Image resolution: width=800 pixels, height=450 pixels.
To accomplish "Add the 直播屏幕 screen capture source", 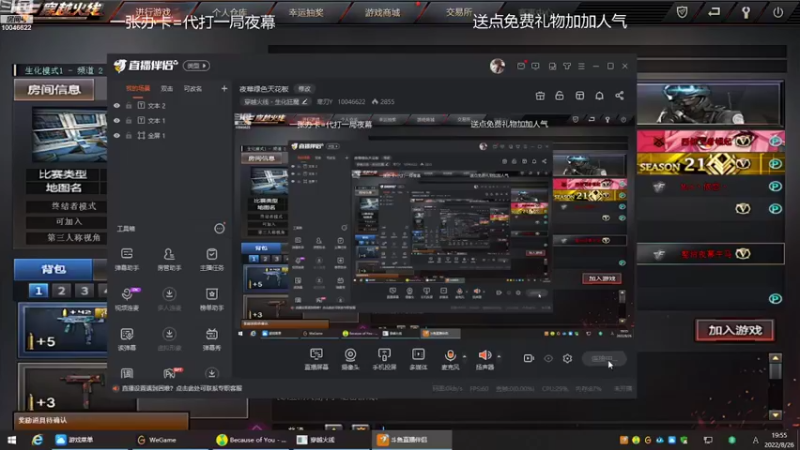I will click(316, 359).
